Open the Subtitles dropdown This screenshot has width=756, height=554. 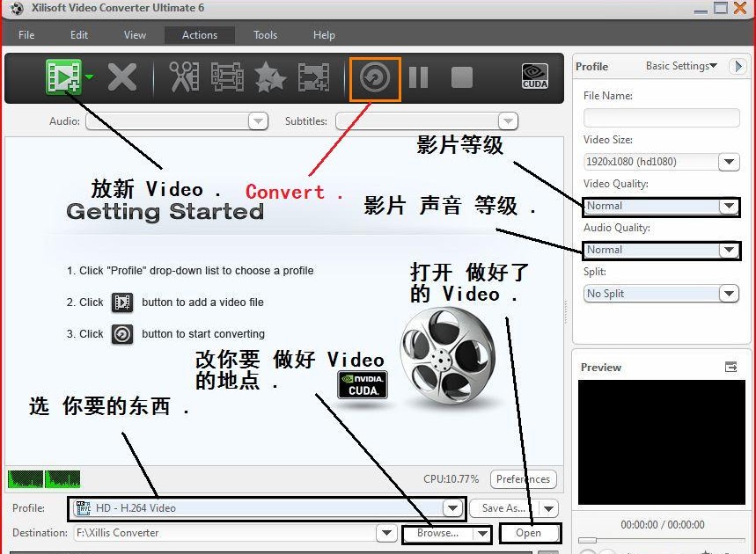point(508,121)
